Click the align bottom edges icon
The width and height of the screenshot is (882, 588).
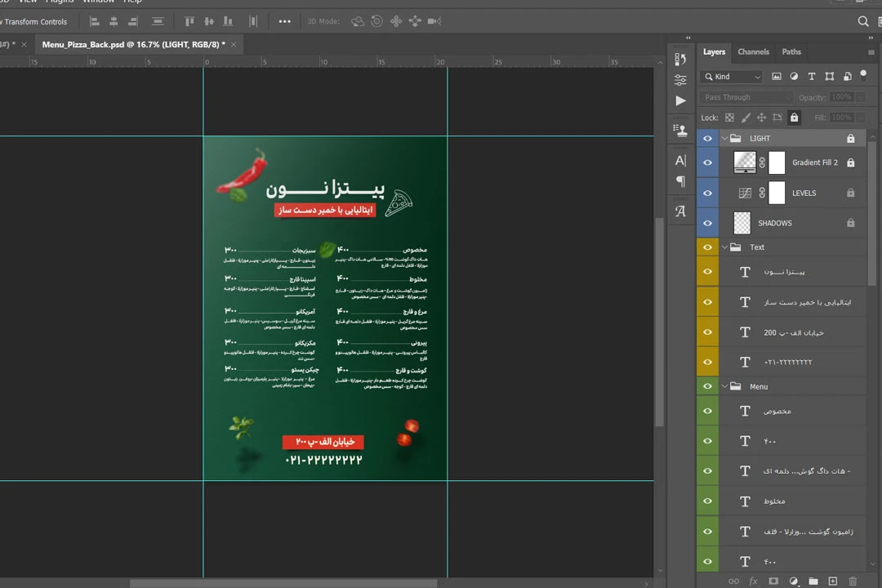tap(228, 21)
